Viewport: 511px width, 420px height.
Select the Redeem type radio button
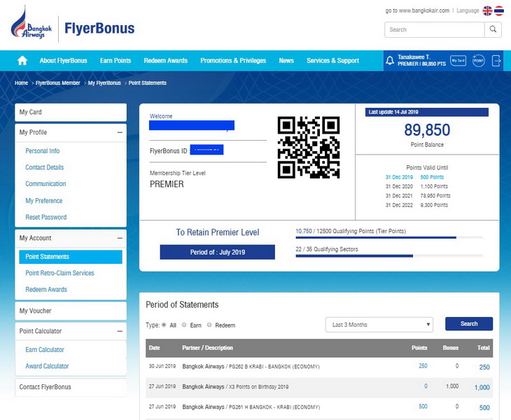209,325
